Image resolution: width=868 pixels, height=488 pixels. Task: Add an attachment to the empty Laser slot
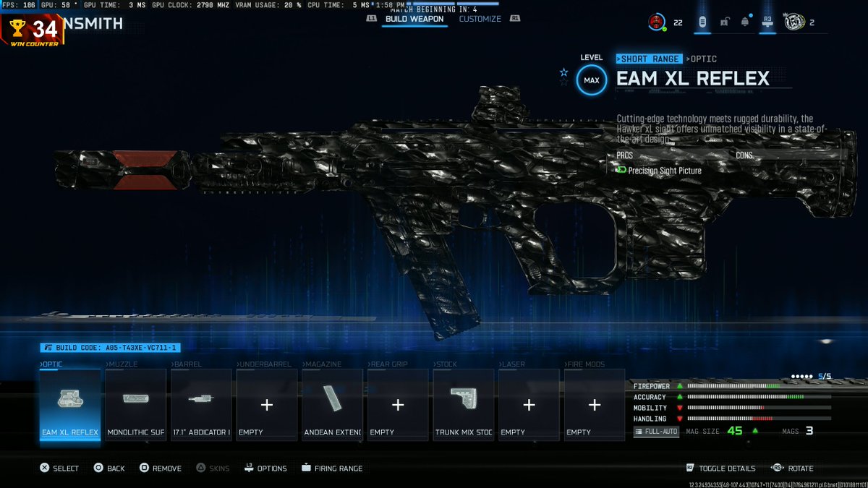point(529,405)
